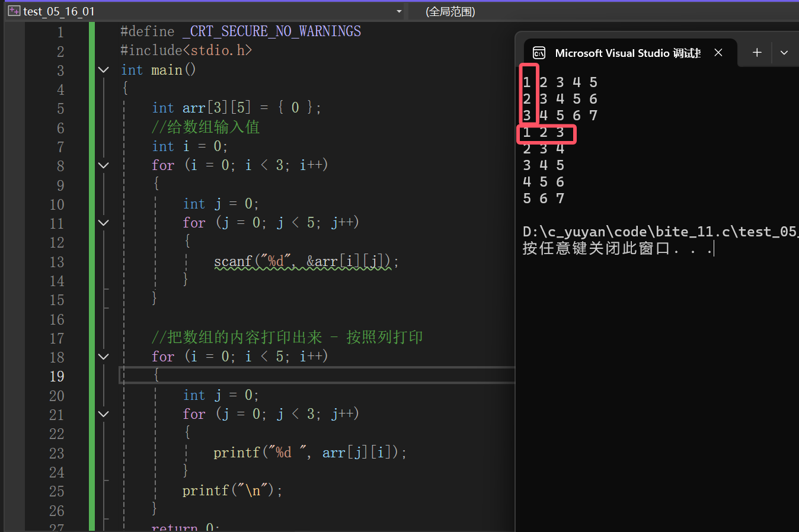The height and width of the screenshot is (532, 799).
Task: Click the D:\c_yuyan\code path in console
Action: (661, 232)
